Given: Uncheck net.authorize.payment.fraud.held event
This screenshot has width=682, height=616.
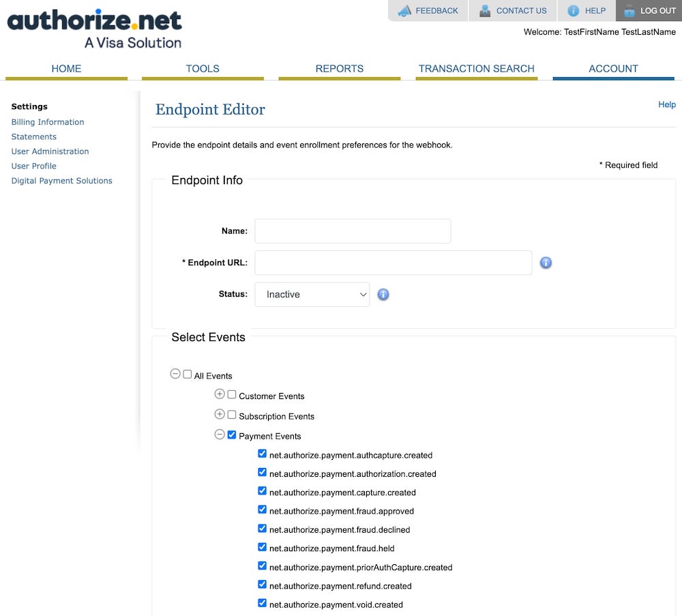Looking at the screenshot, I should click(262, 546).
